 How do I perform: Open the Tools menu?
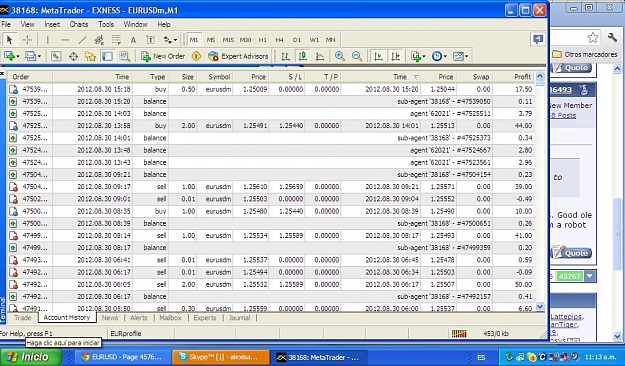[106, 24]
